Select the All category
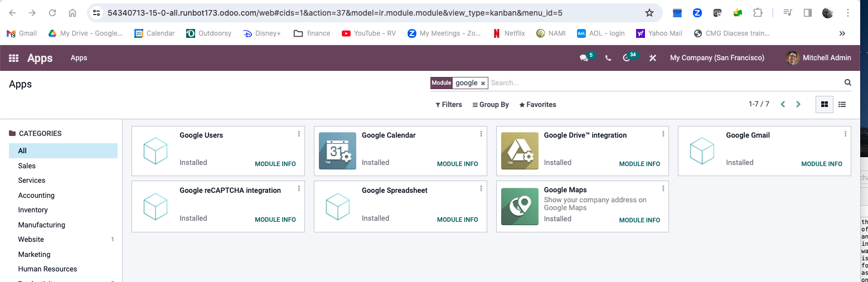 [63, 151]
